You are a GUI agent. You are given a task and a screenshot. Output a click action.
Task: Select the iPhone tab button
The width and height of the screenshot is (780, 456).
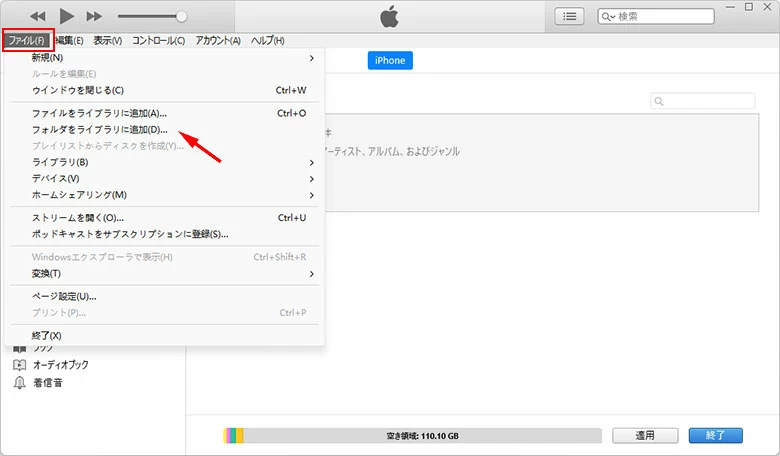click(390, 60)
